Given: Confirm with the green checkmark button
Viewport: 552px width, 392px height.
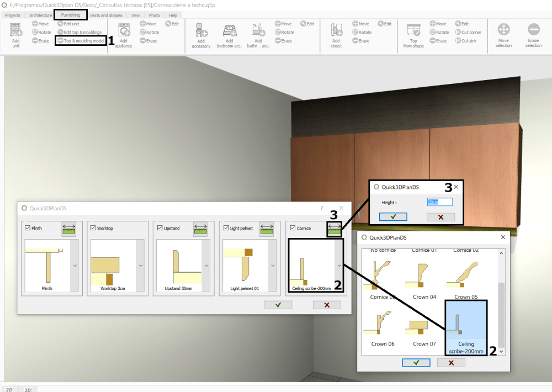Looking at the screenshot, I should (x=278, y=304).
